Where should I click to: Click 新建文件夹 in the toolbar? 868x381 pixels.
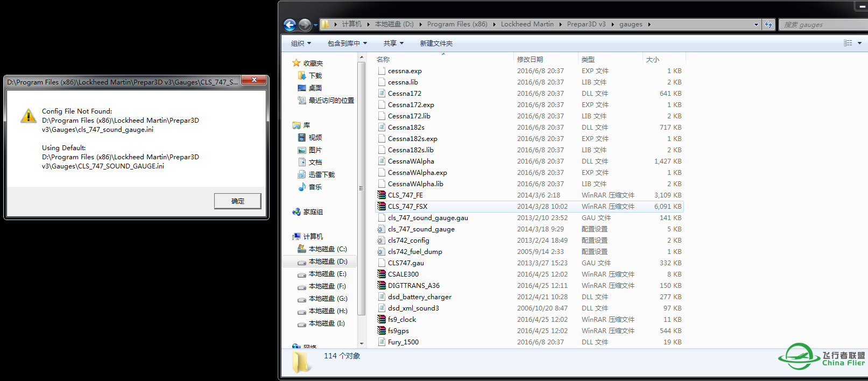point(436,44)
